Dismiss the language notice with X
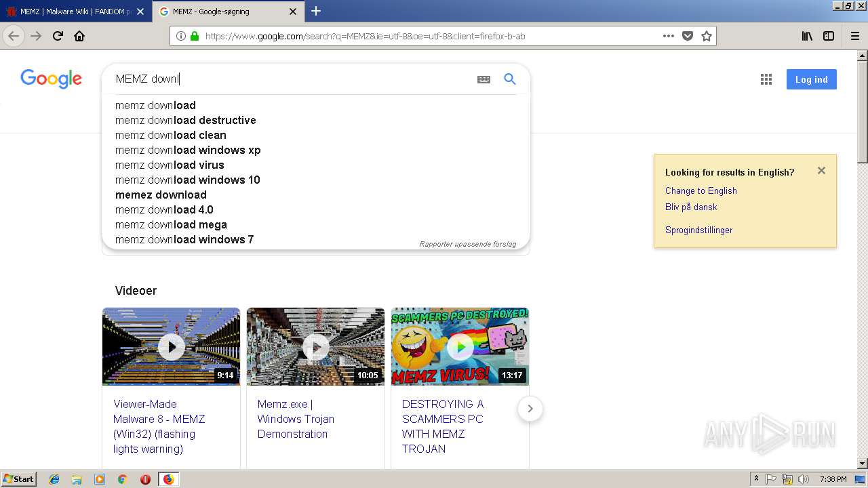Image resolution: width=868 pixels, height=488 pixels. pos(821,171)
